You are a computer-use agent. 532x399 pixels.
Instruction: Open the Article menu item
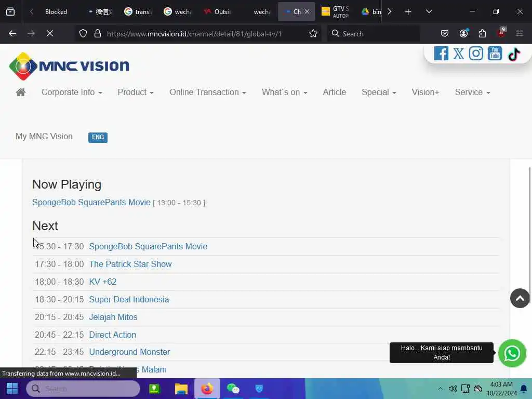[334, 92]
